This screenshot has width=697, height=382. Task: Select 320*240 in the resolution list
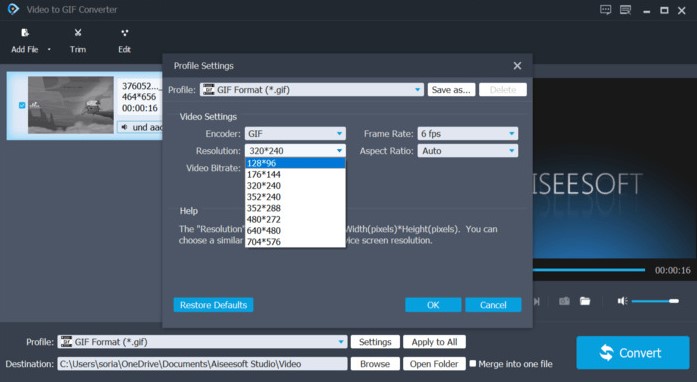pyautogui.click(x=295, y=185)
